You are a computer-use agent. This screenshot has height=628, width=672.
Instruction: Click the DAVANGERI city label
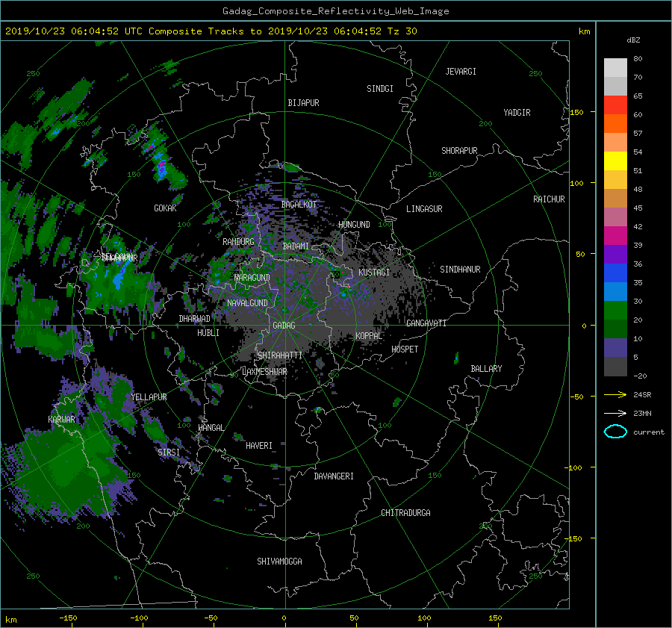(x=334, y=476)
